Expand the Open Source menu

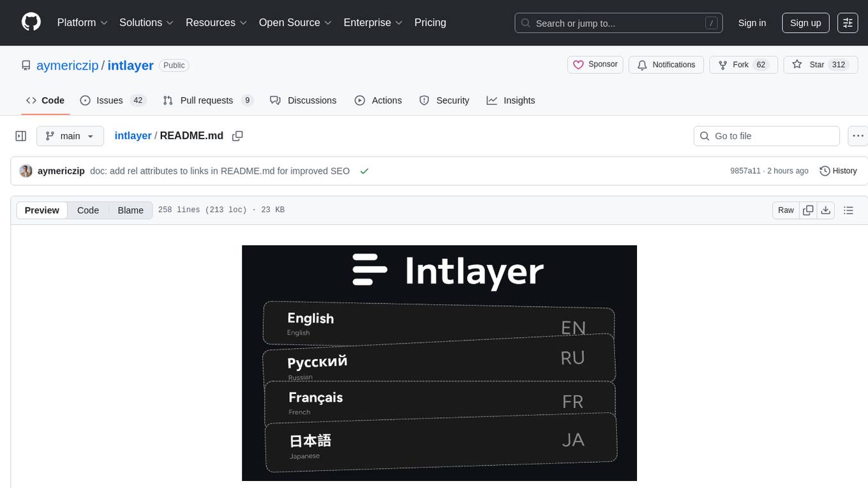(295, 22)
